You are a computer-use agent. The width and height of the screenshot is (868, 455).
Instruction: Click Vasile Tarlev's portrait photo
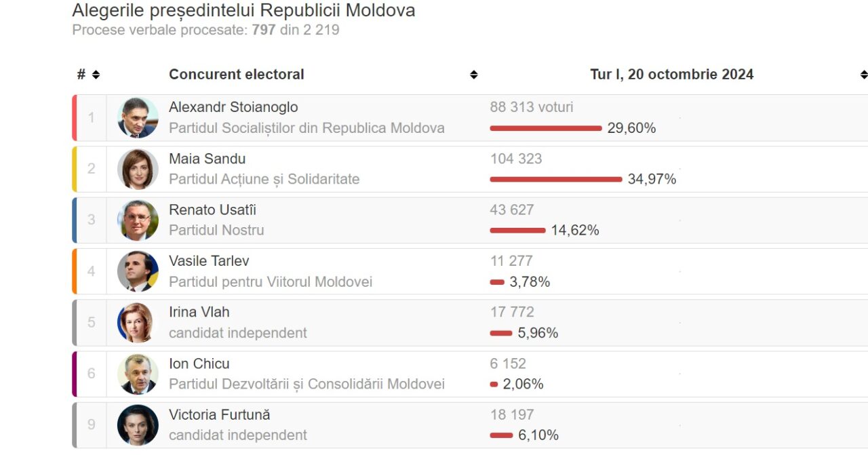[138, 271]
